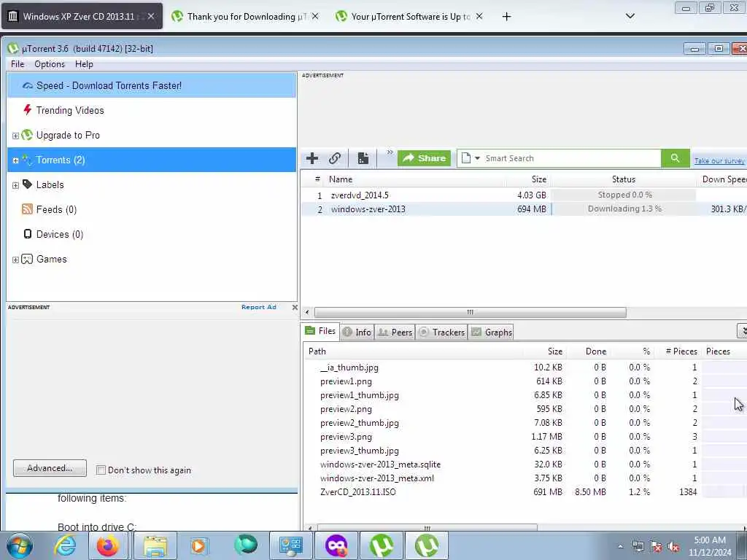This screenshot has height=560, width=747.
Task: Open new browser tab with plus button
Action: (x=506, y=16)
